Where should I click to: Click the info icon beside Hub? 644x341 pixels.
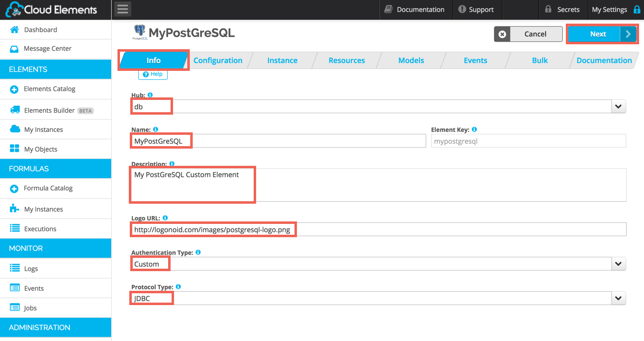(x=150, y=95)
